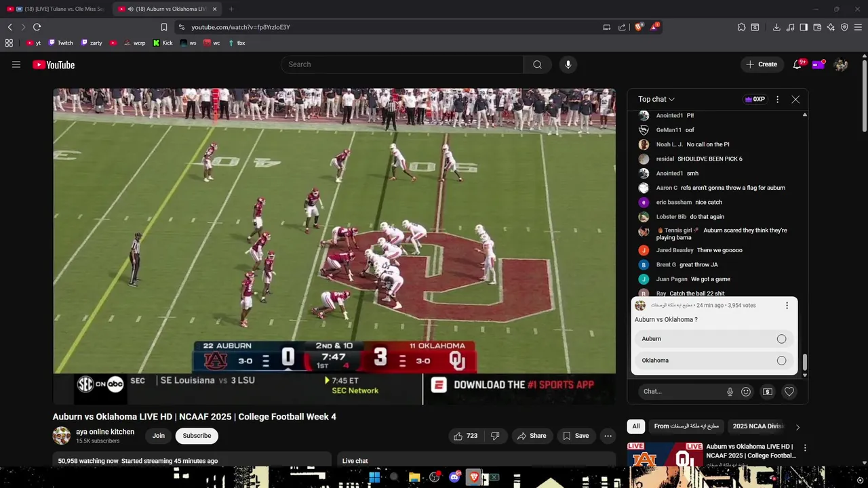Open the wcrp bookmark
Image resolution: width=868 pixels, height=488 pixels.
click(x=134, y=43)
